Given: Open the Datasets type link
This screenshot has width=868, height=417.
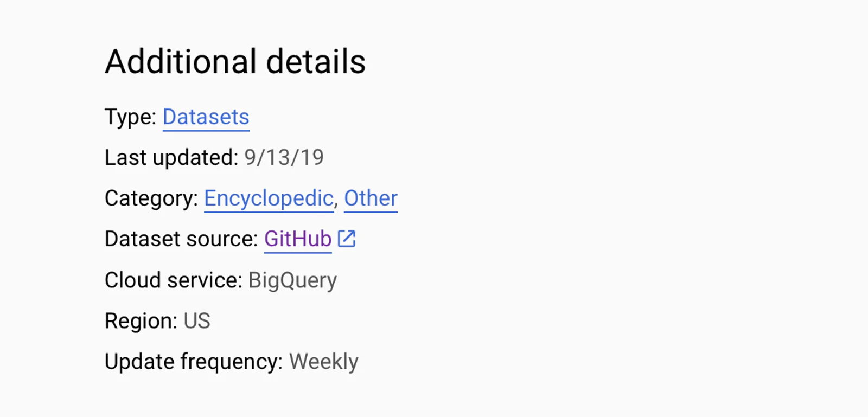Looking at the screenshot, I should [x=206, y=117].
